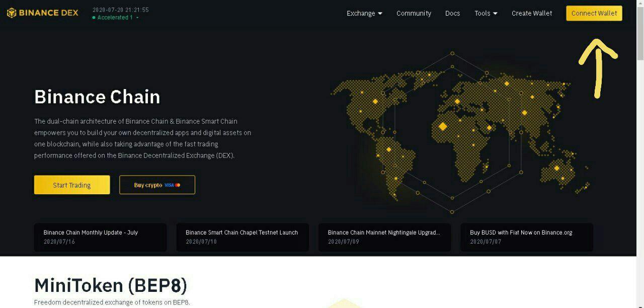Click the MiniToken (BEP8) heading
The width and height of the screenshot is (644, 308).
[x=111, y=285]
